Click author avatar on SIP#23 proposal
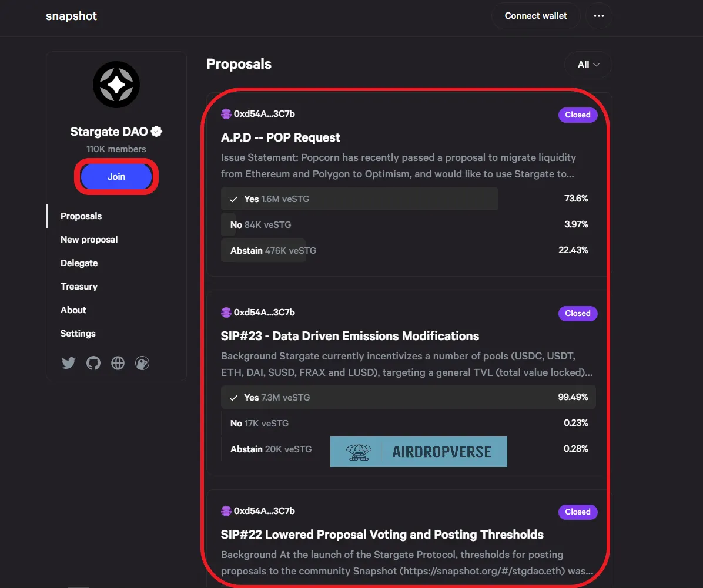This screenshot has width=703, height=588. (226, 313)
